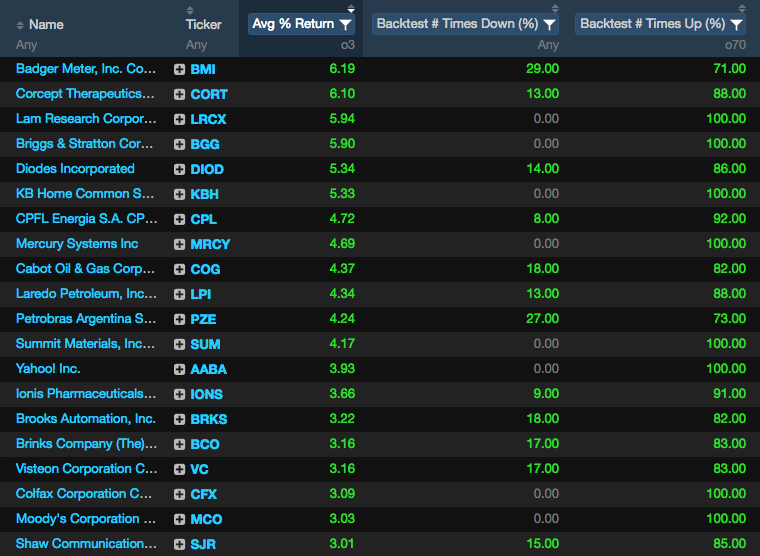Click sort arrows above Avg % Return
Image resolution: width=760 pixels, height=556 pixels.
351,8
